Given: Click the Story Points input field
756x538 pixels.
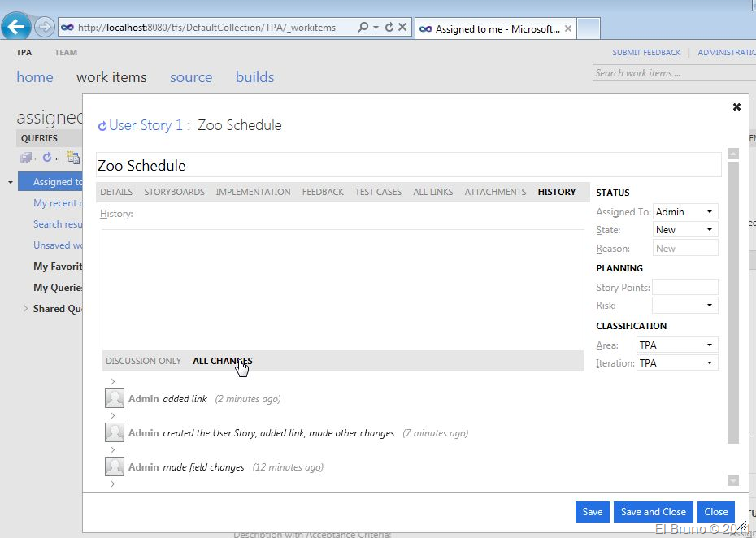Looking at the screenshot, I should [684, 287].
